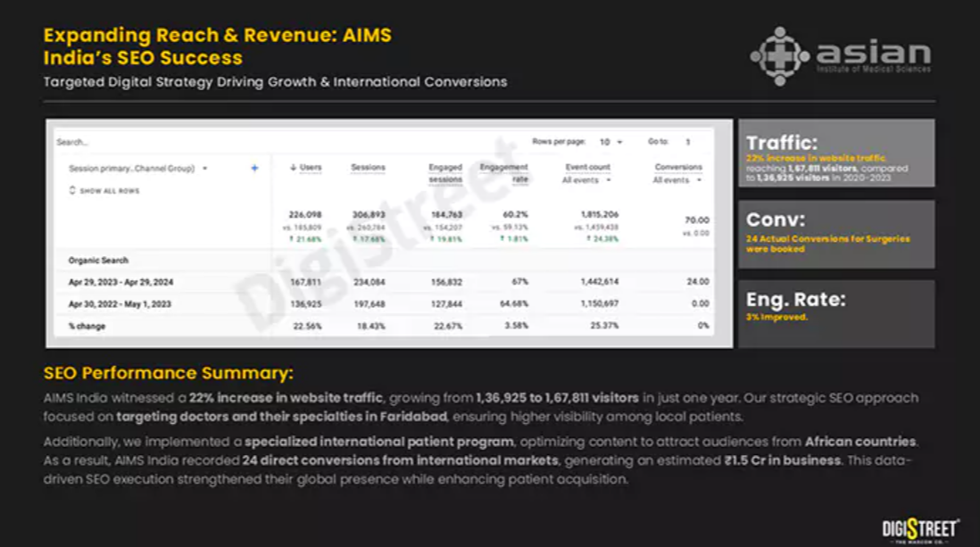
Task: Click the Eng. Rate summary card
Action: pyautogui.click(x=835, y=313)
